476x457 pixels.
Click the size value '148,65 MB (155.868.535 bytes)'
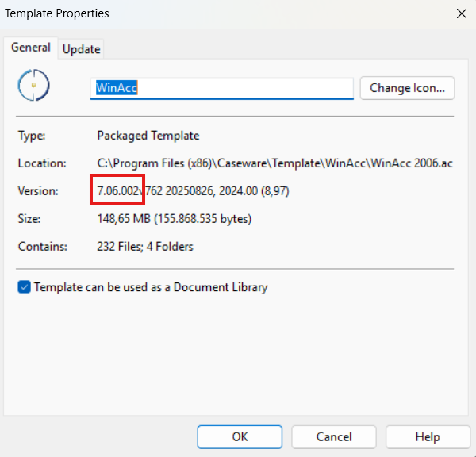tap(175, 219)
